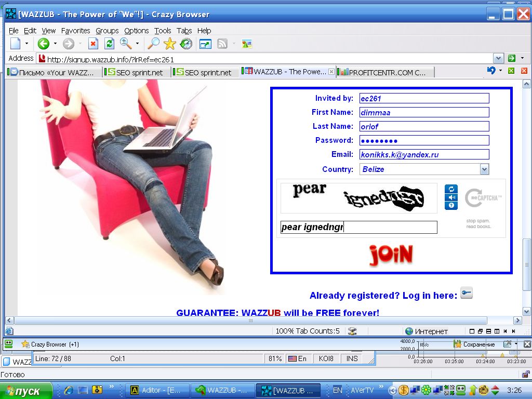Open the Favorites menu
532x399 pixels.
click(76, 31)
